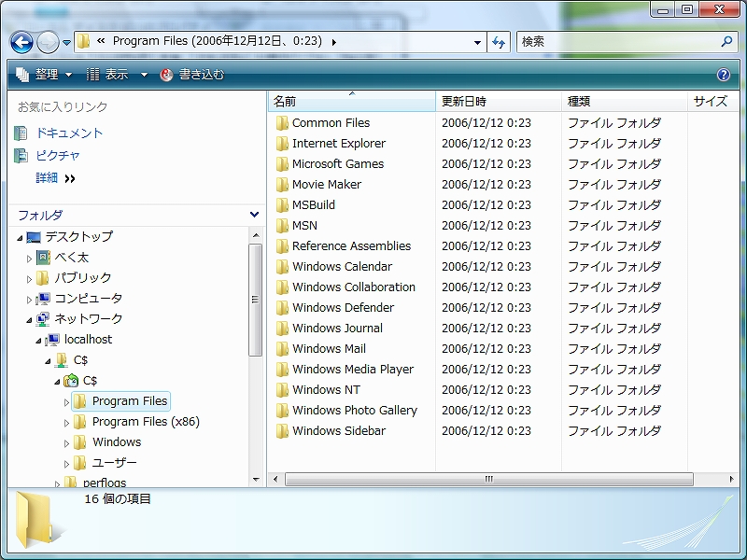Open the Organize menu in toolbar

point(44,75)
